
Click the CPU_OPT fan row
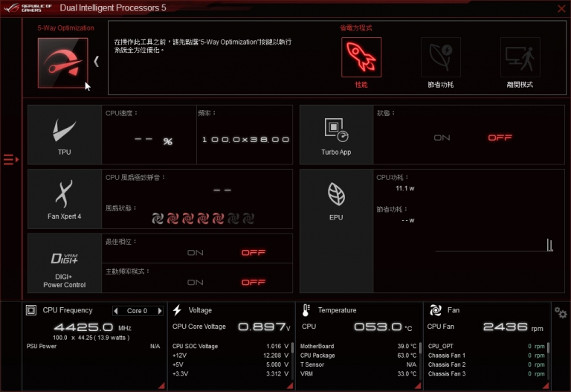(x=486, y=346)
